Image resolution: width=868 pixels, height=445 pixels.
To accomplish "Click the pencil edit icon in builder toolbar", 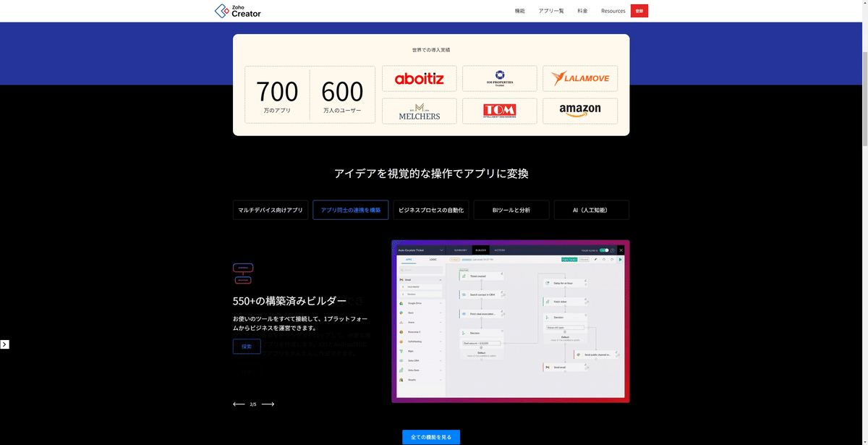I will click(x=595, y=259).
